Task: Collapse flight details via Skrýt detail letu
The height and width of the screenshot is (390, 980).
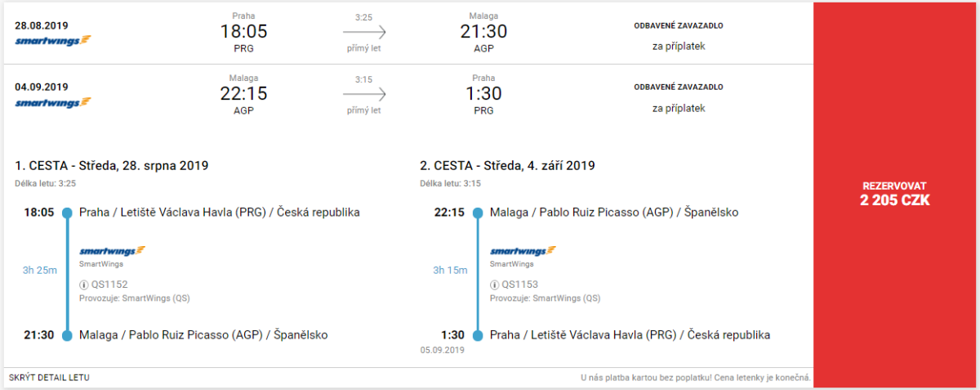Action: (49, 378)
